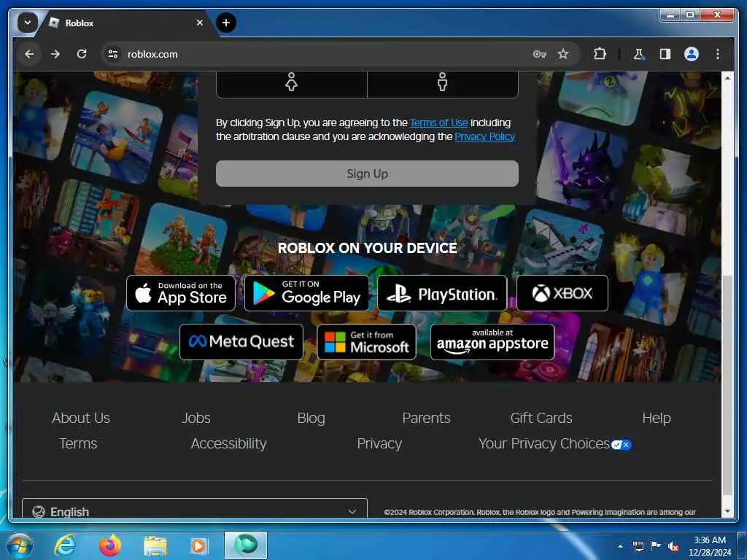Go forward in browser history

click(x=55, y=54)
